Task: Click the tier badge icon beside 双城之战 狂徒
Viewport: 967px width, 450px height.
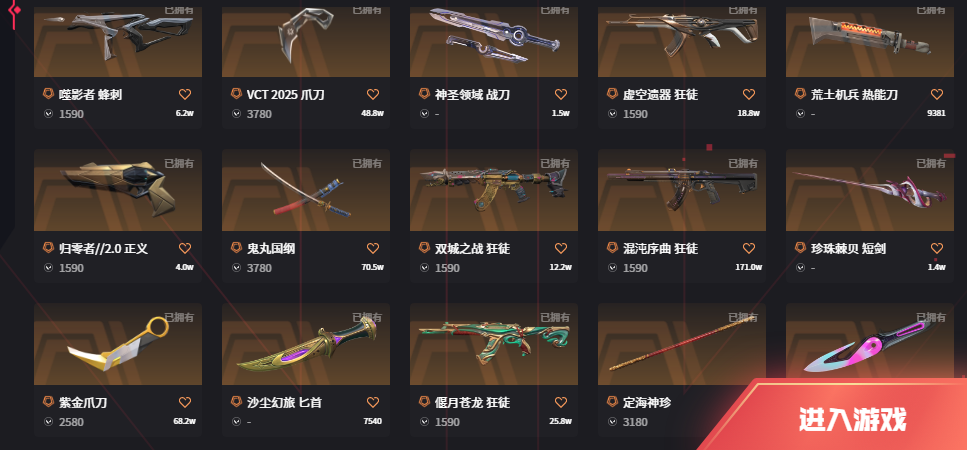Action: pos(424,248)
